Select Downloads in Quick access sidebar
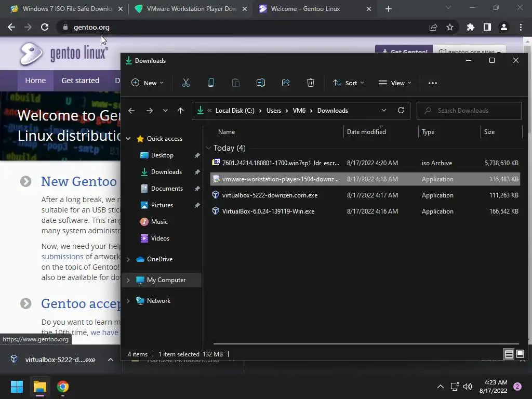This screenshot has width=532, height=399. pos(166,171)
